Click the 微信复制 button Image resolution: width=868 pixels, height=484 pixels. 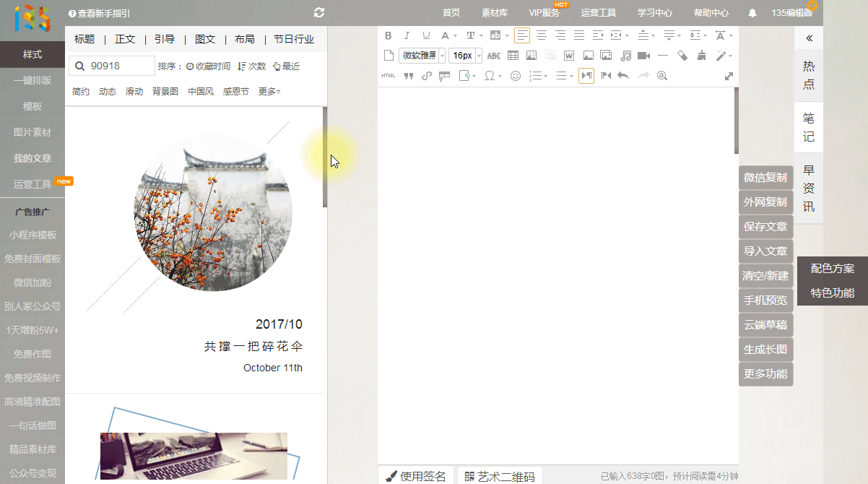765,178
